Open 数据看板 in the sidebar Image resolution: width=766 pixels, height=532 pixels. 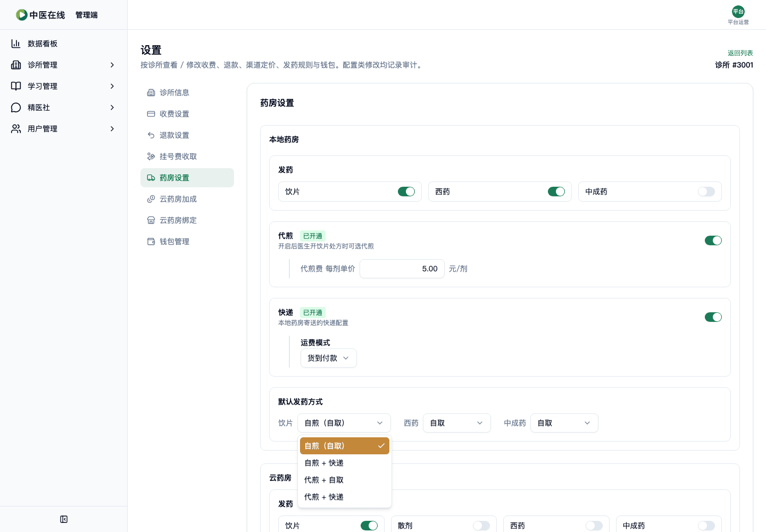pyautogui.click(x=64, y=44)
